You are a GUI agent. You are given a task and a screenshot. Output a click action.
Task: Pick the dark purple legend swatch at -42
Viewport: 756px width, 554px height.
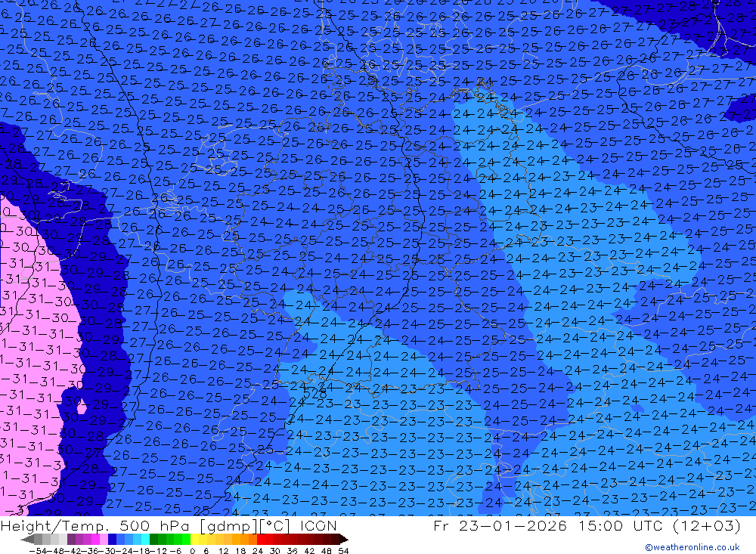(x=71, y=540)
